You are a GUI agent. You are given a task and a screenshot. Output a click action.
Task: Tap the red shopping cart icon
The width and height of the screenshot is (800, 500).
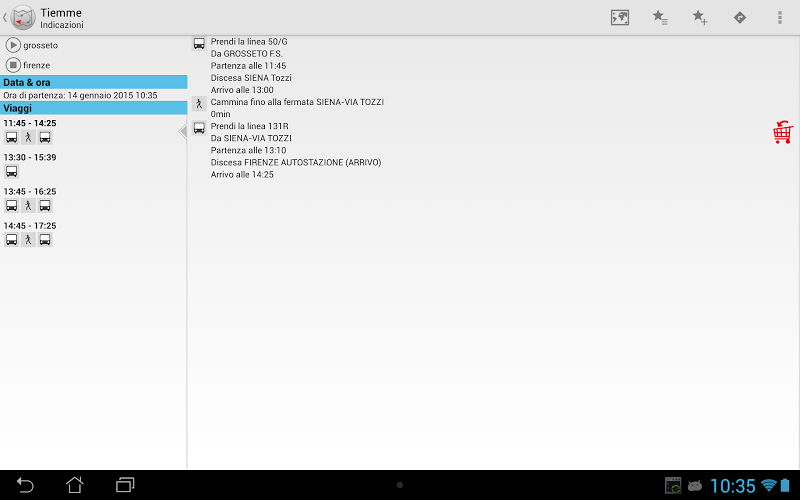pos(783,132)
